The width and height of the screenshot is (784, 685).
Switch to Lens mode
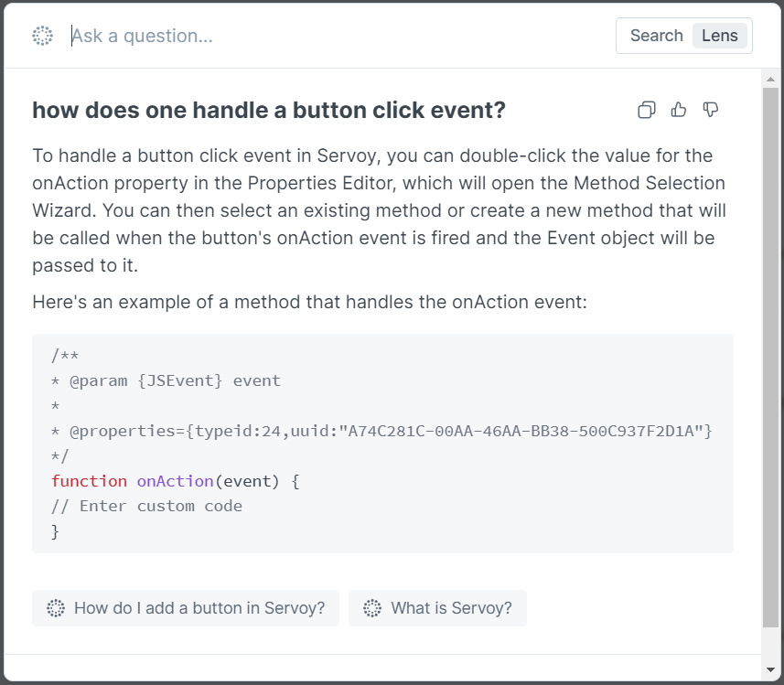pos(720,36)
